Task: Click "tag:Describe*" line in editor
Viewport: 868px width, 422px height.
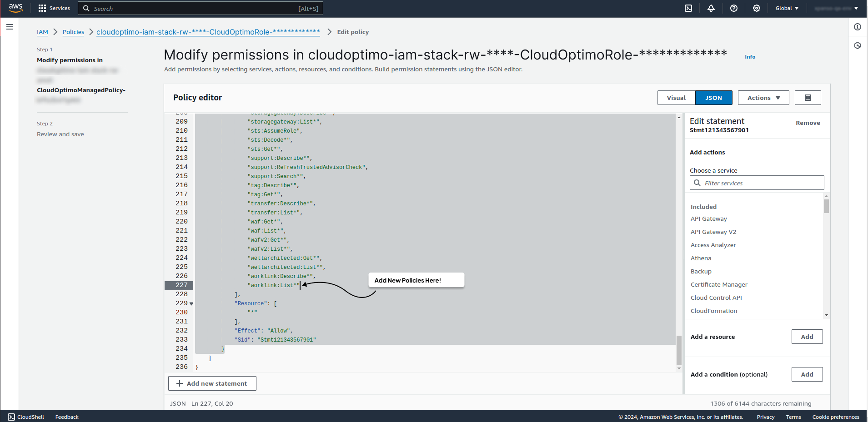Action: [273, 185]
